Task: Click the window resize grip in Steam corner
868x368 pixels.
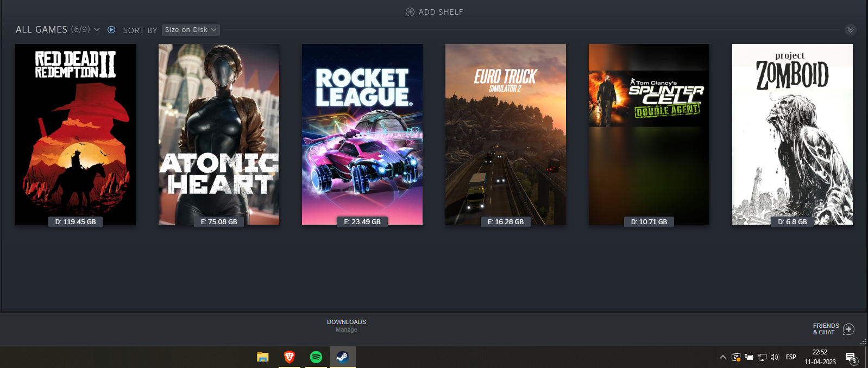Action: (863, 341)
